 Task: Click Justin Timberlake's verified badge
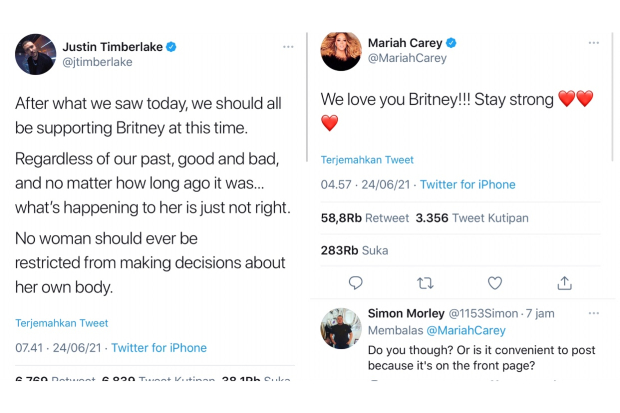click(171, 46)
